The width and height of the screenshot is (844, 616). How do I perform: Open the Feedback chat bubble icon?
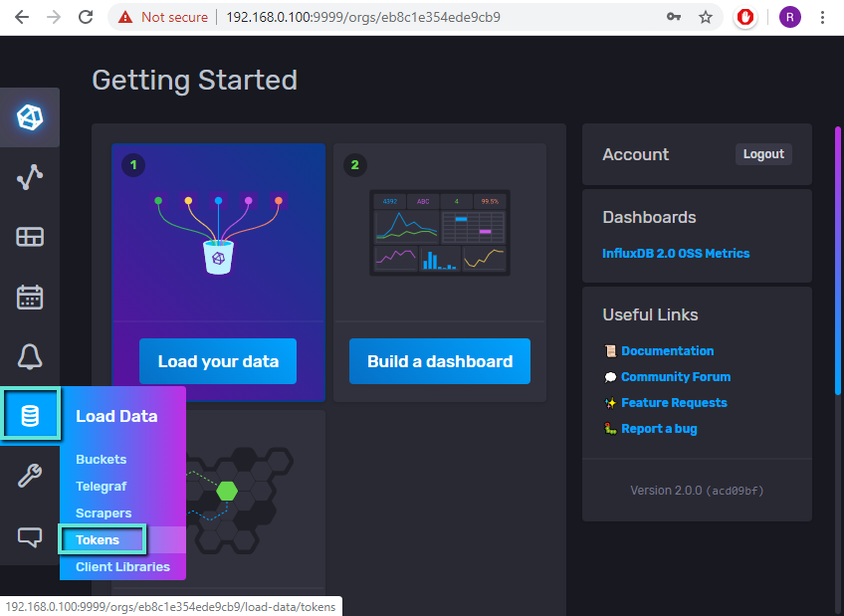[30, 536]
